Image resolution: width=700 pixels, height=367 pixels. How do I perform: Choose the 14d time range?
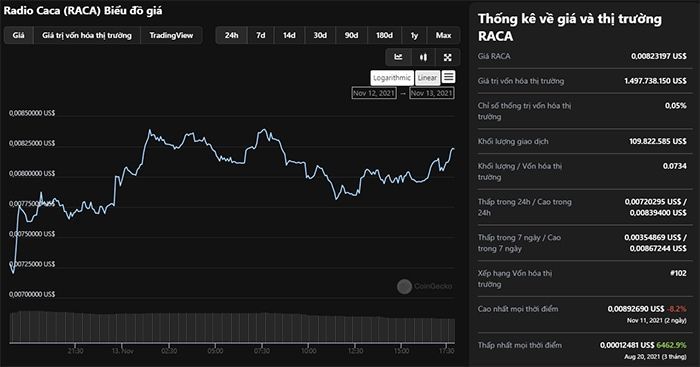tap(289, 35)
